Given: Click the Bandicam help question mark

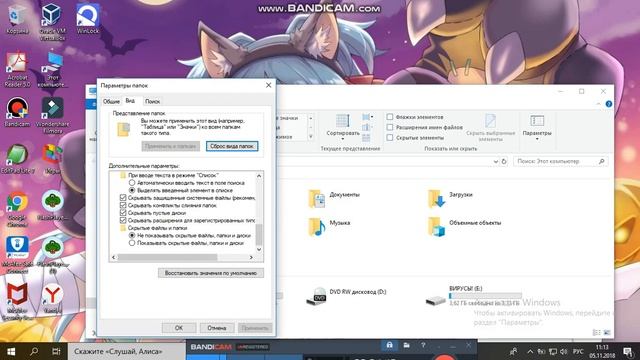Looking at the screenshot, I should coord(423,345).
